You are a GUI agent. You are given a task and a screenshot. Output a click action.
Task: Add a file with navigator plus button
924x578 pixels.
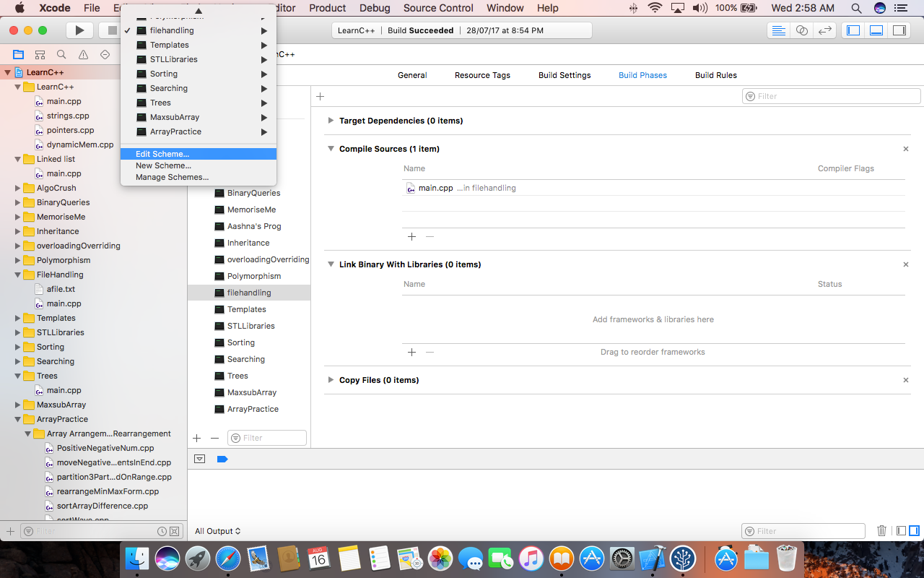point(10,531)
